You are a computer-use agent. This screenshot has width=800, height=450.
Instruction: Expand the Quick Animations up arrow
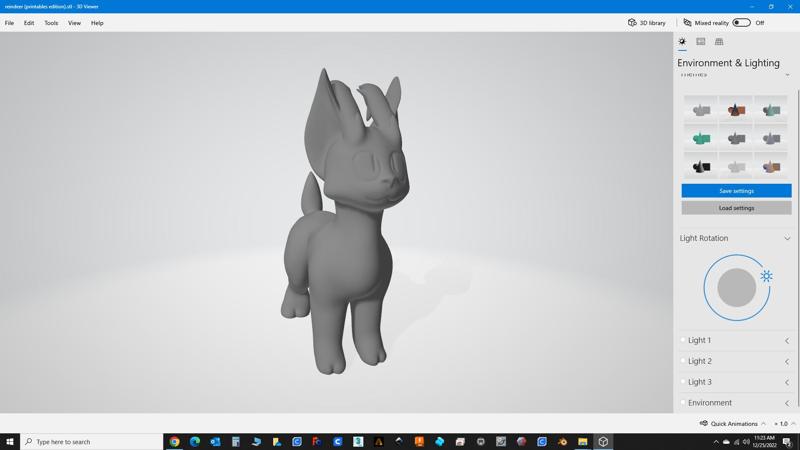click(763, 423)
